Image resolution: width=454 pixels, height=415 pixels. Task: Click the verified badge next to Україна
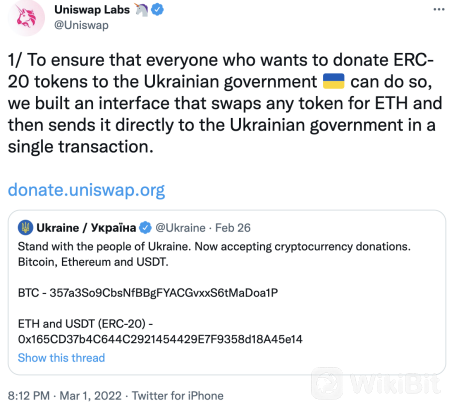[145, 228]
